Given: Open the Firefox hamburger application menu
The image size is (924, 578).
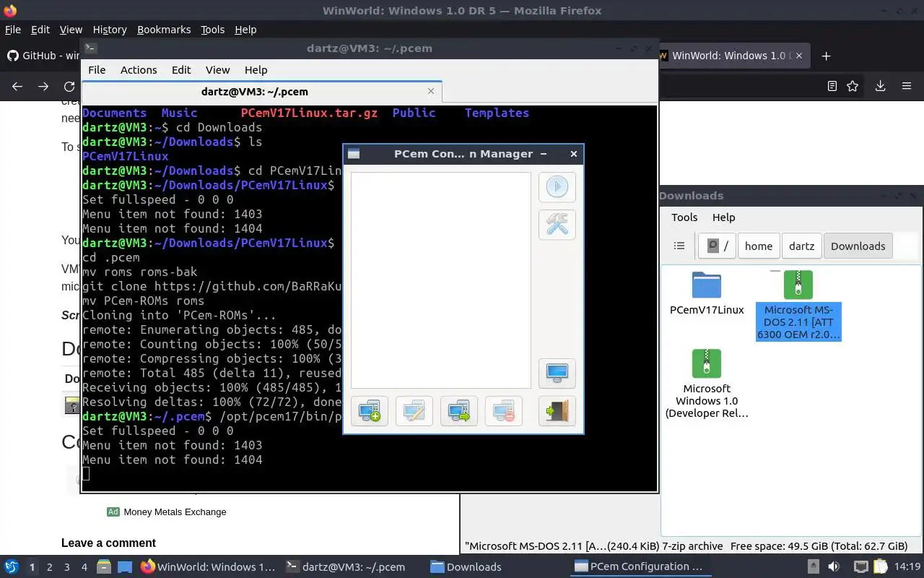Looking at the screenshot, I should (x=907, y=86).
